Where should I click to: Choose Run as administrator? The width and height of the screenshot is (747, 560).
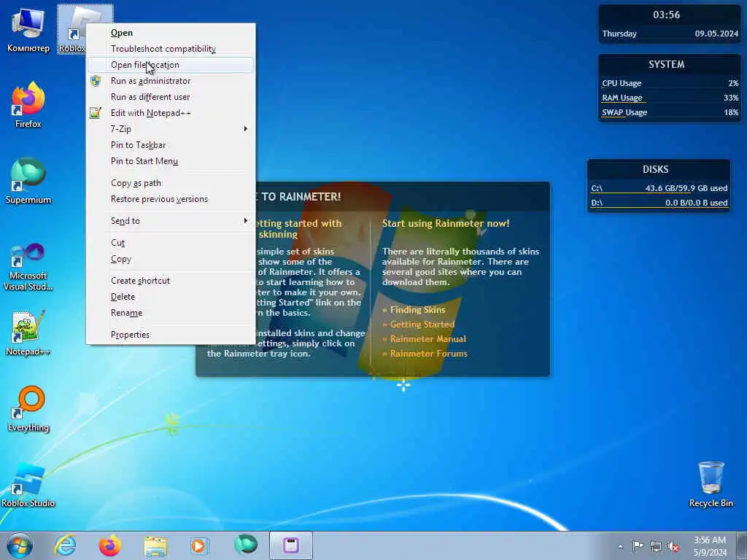pyautogui.click(x=171, y=81)
